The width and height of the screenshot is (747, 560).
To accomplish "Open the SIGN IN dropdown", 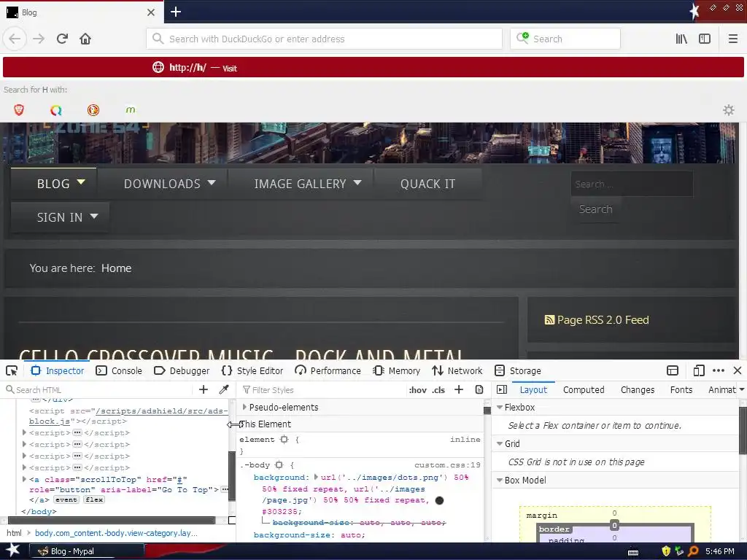I will (94, 216).
